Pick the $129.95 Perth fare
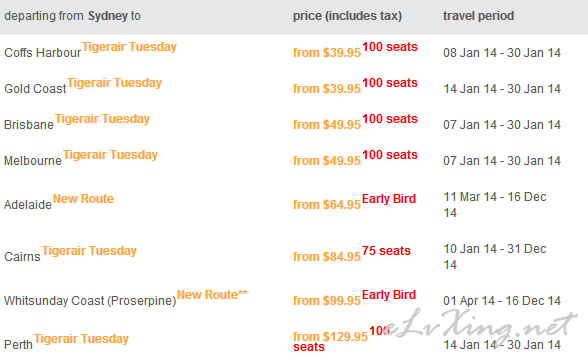 [x=330, y=336]
